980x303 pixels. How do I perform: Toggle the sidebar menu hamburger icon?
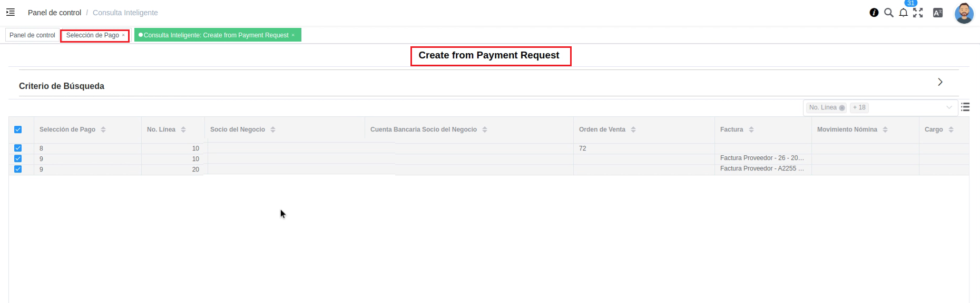[11, 12]
